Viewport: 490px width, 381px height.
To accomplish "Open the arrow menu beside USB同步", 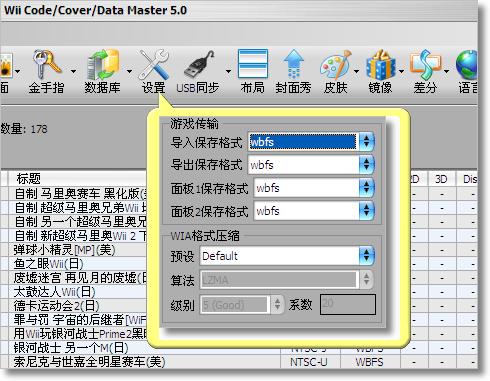I will (229, 71).
